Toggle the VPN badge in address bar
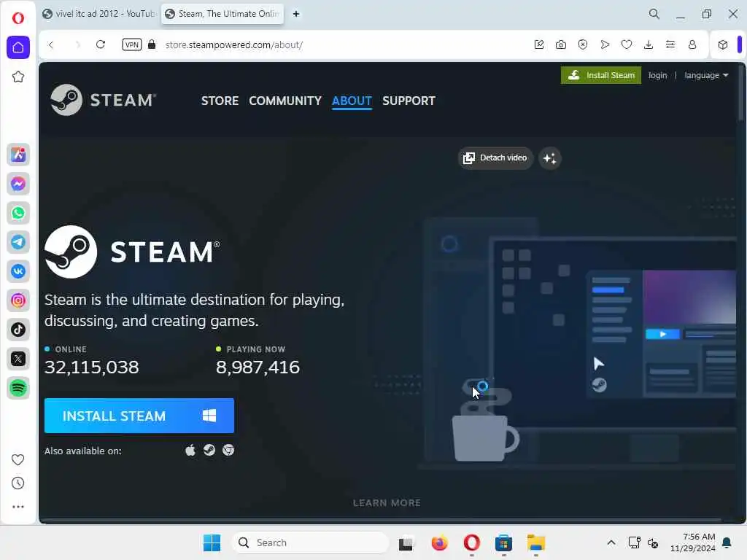The image size is (747, 560). (132, 44)
